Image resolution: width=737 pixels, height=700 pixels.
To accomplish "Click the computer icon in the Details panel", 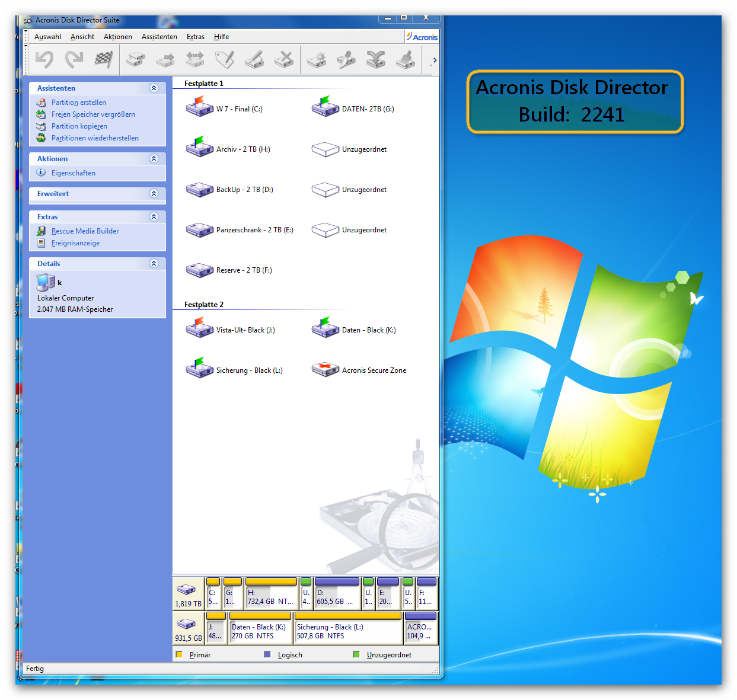I will click(x=46, y=283).
